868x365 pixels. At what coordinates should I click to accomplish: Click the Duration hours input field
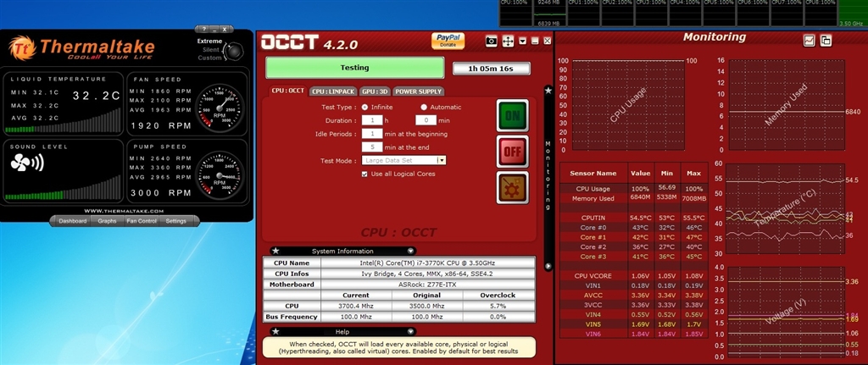371,120
